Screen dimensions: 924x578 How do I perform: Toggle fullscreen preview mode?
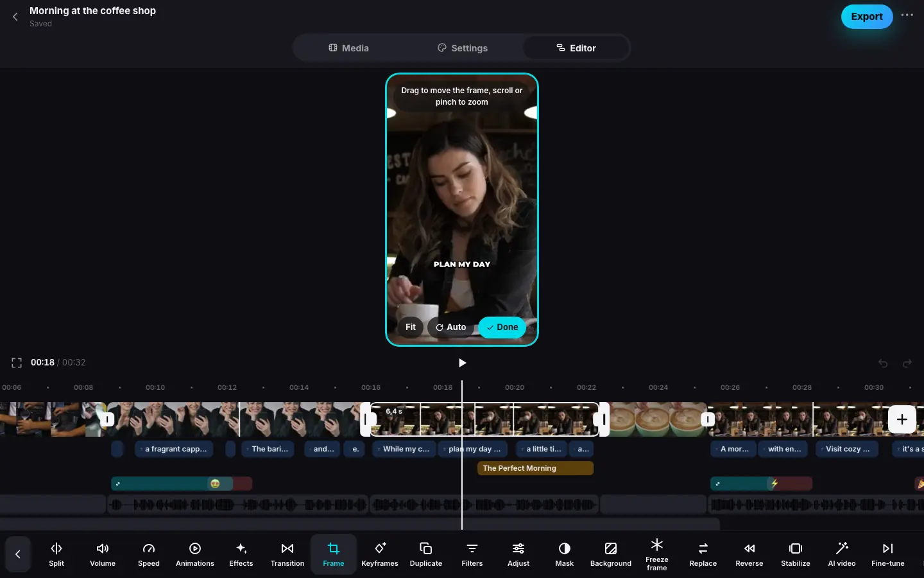[17, 363]
